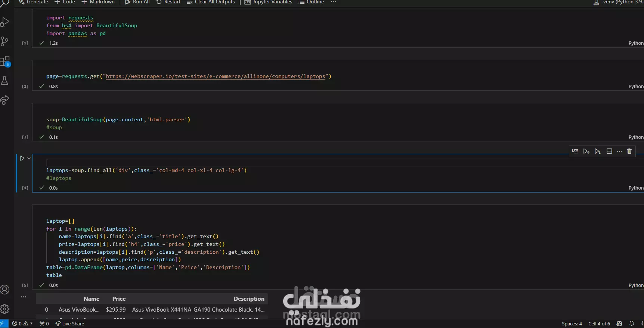Open the Search view in activity bar
Viewport: 644px width, 328px height.
pyautogui.click(x=5, y=4)
